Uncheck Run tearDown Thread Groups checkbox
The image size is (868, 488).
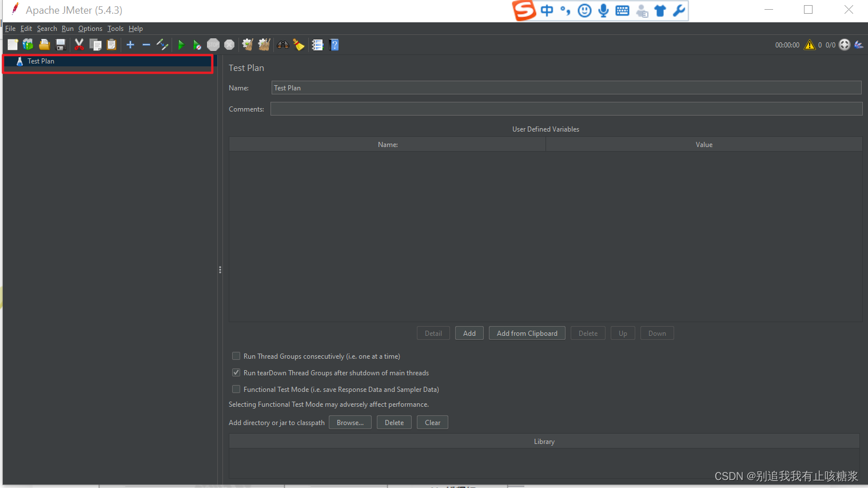click(236, 372)
